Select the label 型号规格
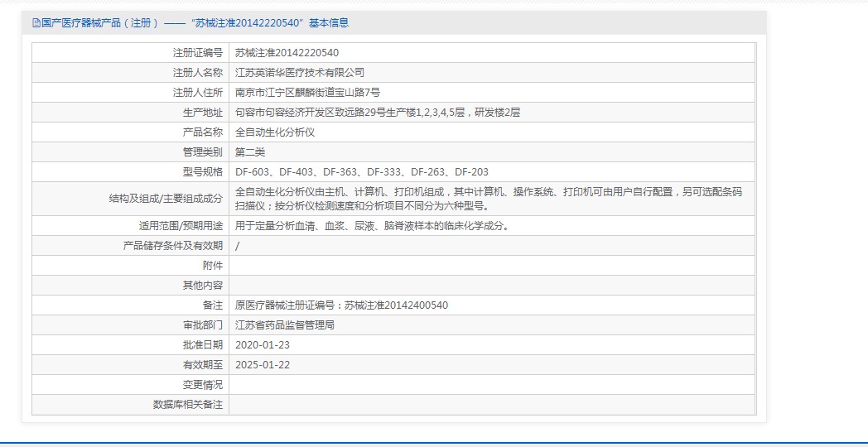Screen dimensions: 868x447 click(x=203, y=173)
